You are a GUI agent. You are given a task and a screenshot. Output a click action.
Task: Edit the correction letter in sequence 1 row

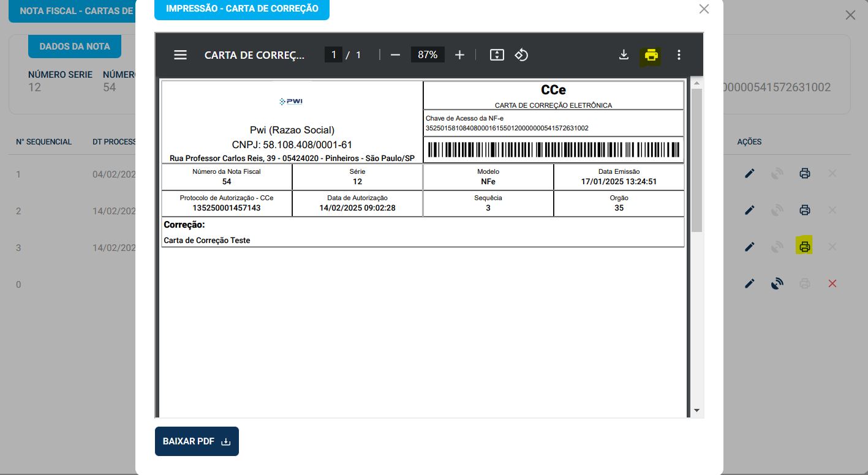749,174
